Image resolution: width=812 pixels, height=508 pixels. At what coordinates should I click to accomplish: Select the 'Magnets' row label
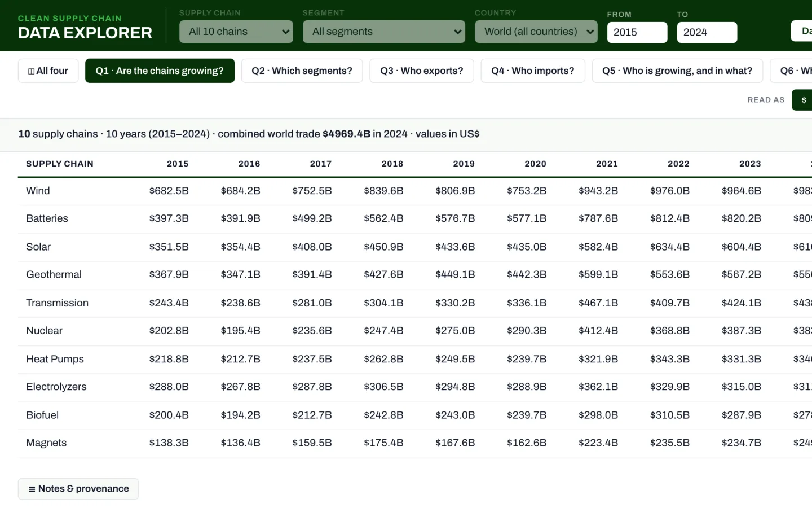46,443
